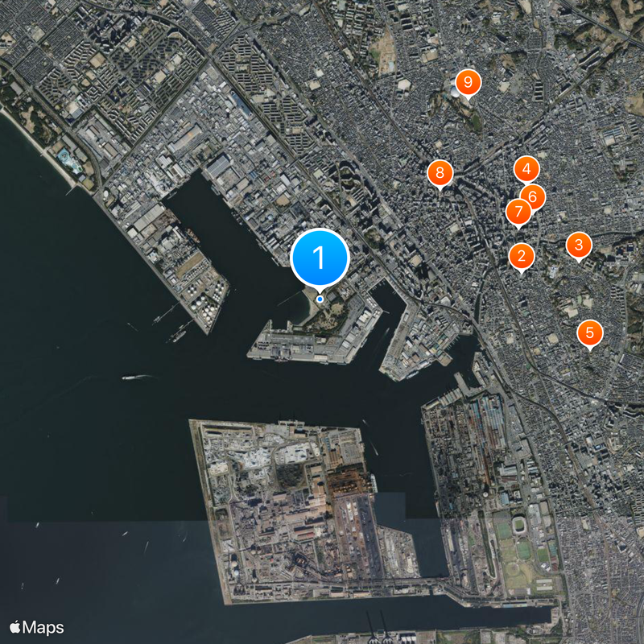Select the water park by the beach coastline
Viewport: 644px width, 644px height.
tap(70, 160)
